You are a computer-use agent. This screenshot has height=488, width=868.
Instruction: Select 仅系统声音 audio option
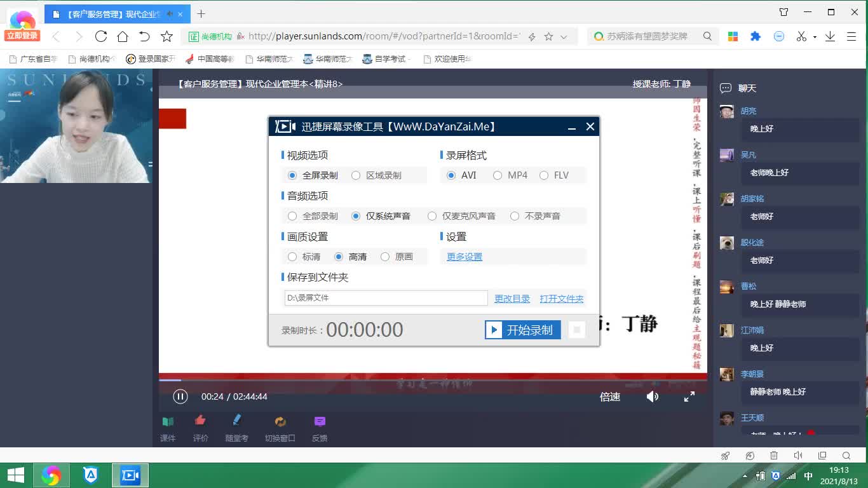click(x=381, y=216)
